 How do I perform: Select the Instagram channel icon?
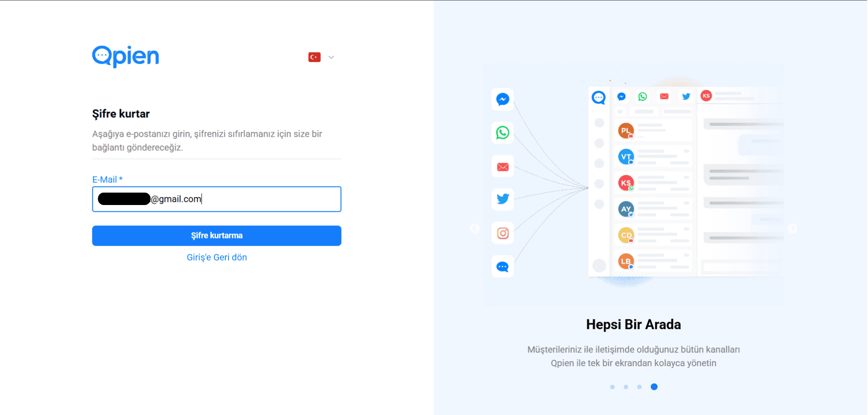[x=503, y=233]
